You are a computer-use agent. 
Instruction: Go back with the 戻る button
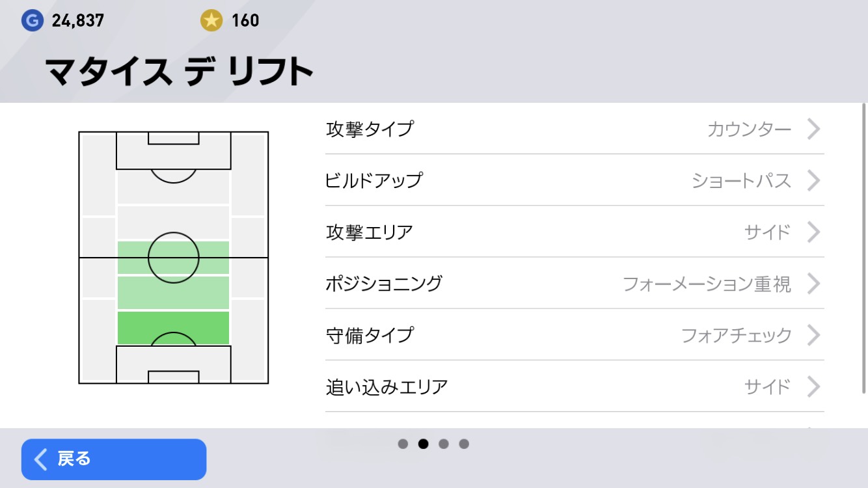[x=114, y=459]
